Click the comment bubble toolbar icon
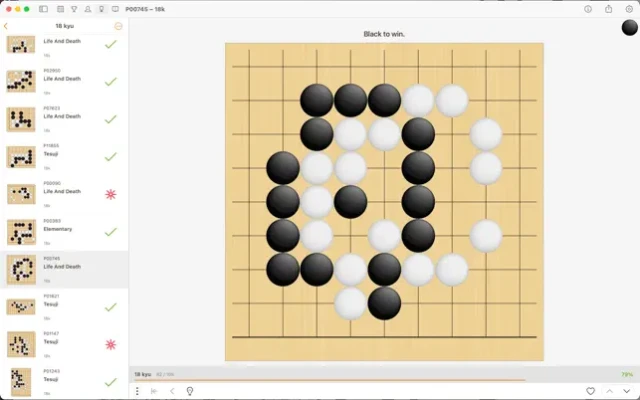The width and height of the screenshot is (640, 400). point(115,8)
